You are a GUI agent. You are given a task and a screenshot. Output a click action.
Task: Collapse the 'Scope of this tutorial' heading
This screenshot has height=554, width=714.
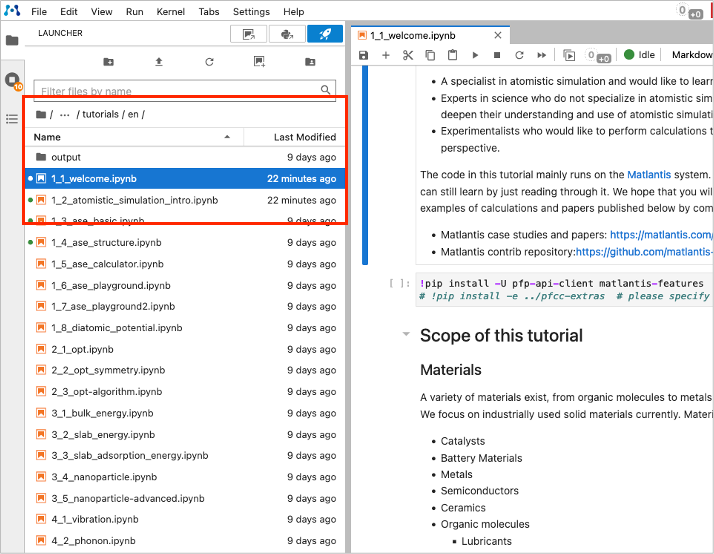coord(404,335)
